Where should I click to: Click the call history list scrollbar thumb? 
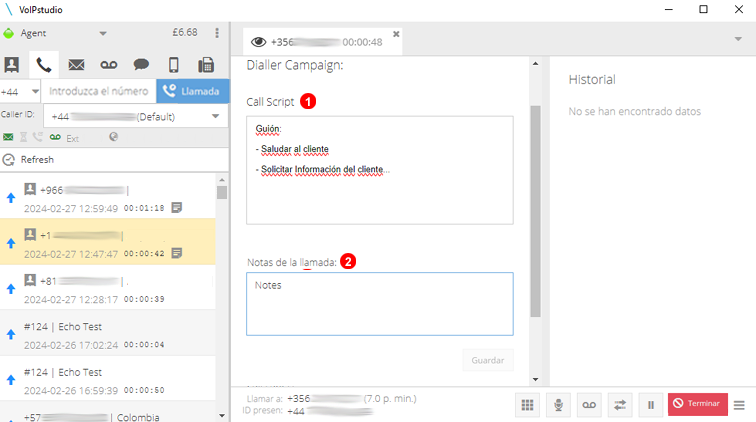(222, 192)
